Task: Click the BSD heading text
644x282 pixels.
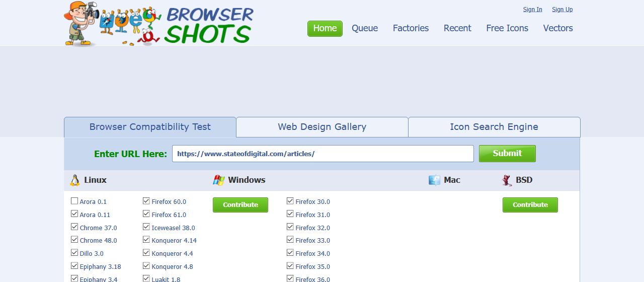Action: click(524, 180)
